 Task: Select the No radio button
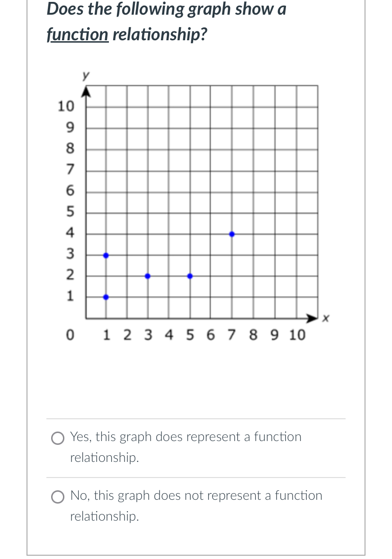(57, 497)
